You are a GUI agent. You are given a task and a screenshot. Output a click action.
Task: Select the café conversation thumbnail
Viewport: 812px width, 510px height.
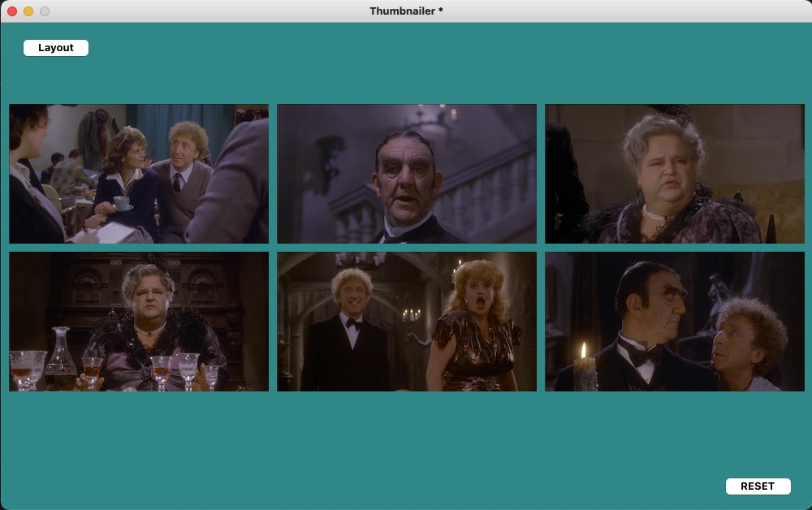[139, 174]
